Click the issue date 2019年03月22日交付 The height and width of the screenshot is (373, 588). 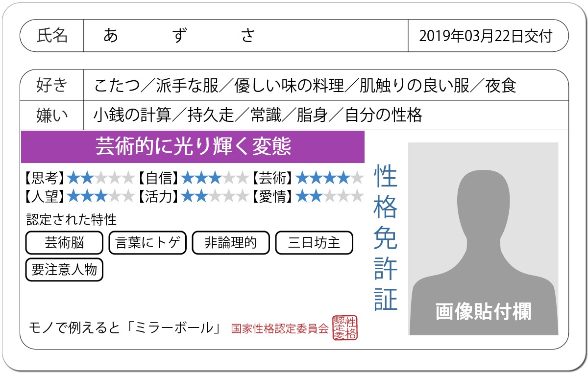pyautogui.click(x=486, y=36)
